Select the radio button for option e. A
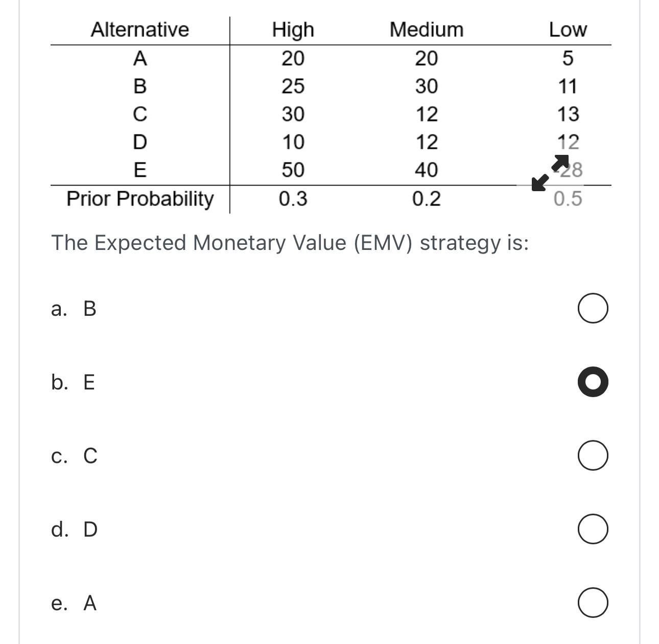This screenshot has width=659, height=644. tap(593, 603)
